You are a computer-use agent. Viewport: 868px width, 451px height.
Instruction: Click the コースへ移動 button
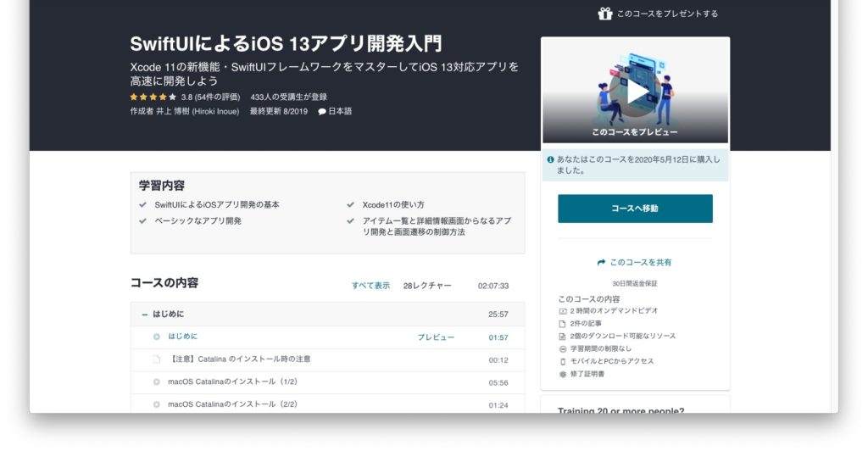(x=635, y=209)
